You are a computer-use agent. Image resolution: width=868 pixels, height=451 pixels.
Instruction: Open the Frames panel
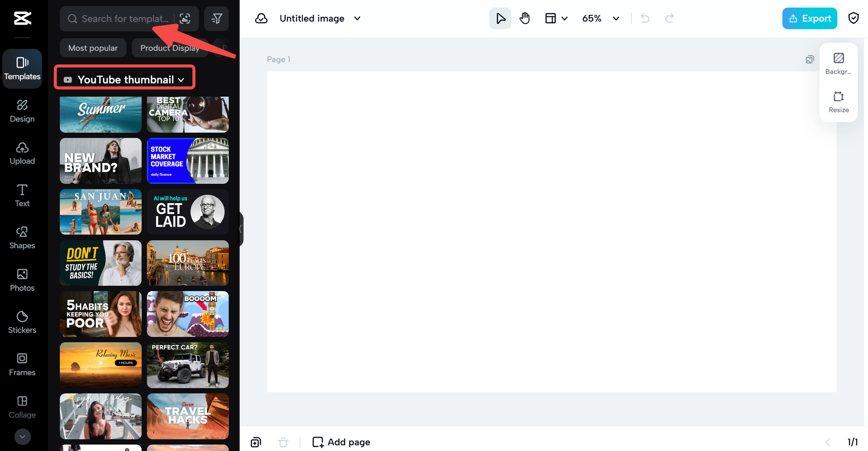22,364
